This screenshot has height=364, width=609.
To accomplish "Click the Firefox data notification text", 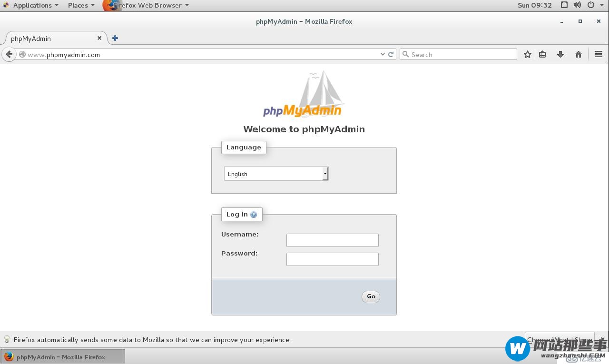I will [x=152, y=340].
